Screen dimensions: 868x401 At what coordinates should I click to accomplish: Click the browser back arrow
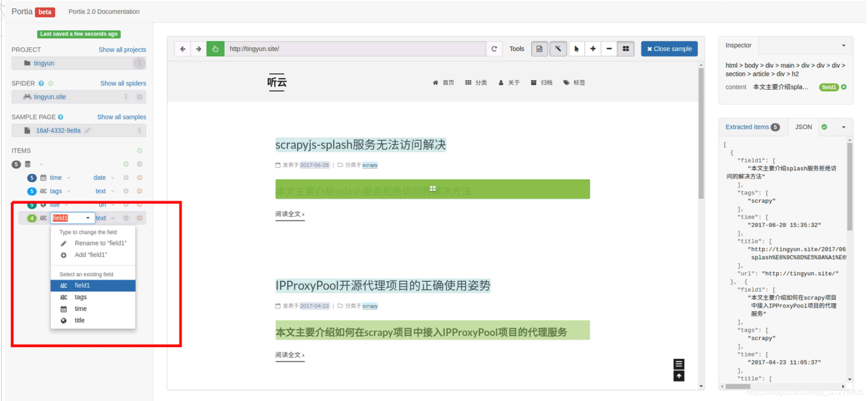(182, 49)
